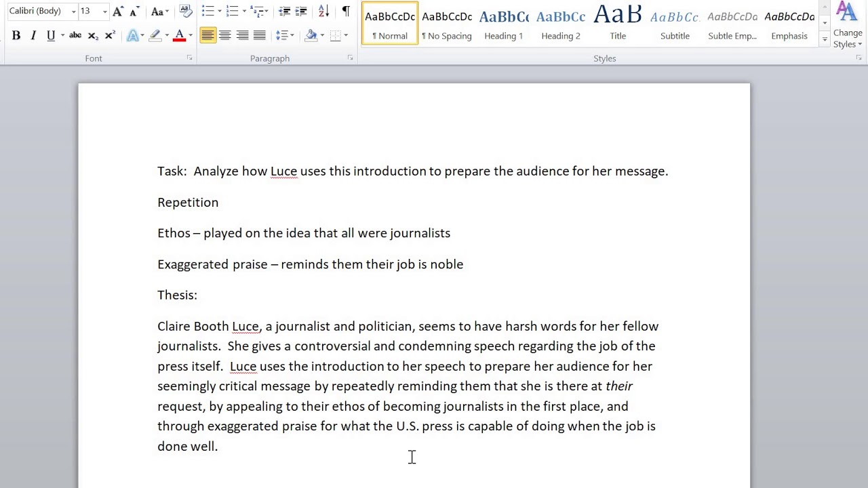Image resolution: width=868 pixels, height=488 pixels.
Task: Click the Line Spacing icon
Action: (282, 35)
